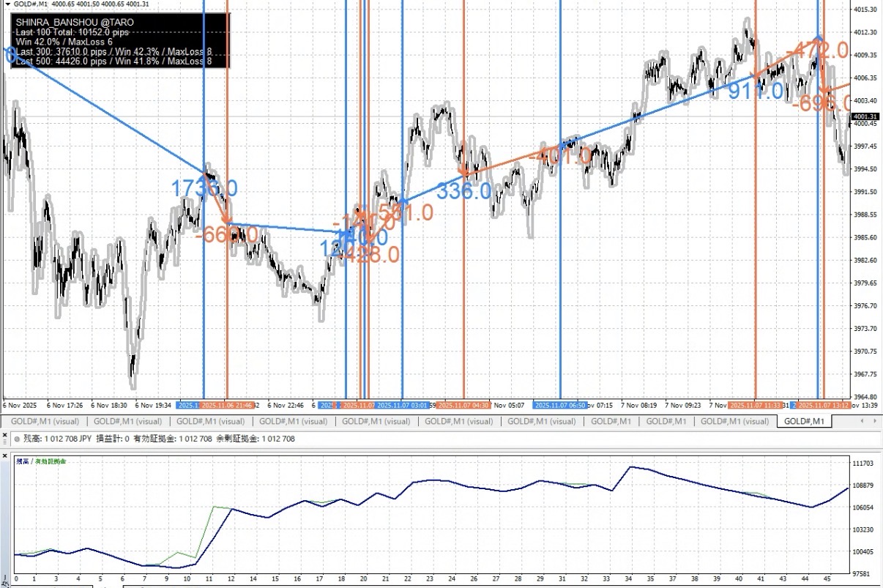Click the 6 Nov 18:30 time axis label
883x588 pixels.
(108, 405)
